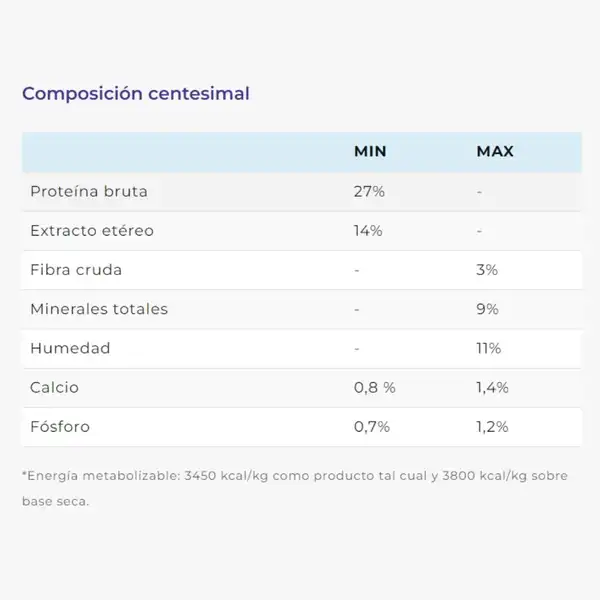Screen dimensions: 600x600
Task: Select the 0,8 % calcio minimum
Action: click(375, 388)
